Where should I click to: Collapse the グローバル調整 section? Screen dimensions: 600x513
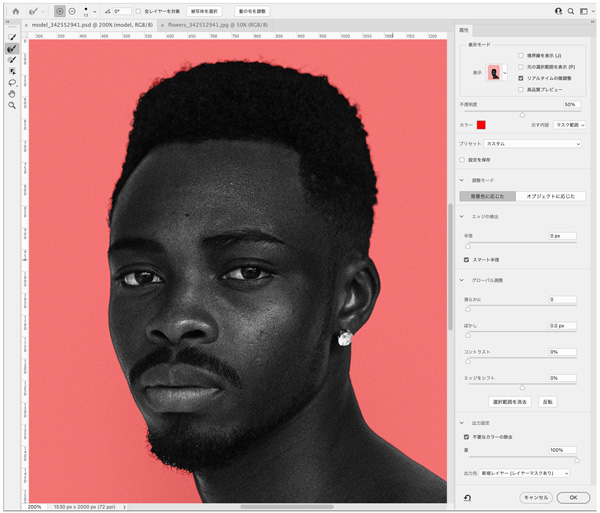[462, 280]
